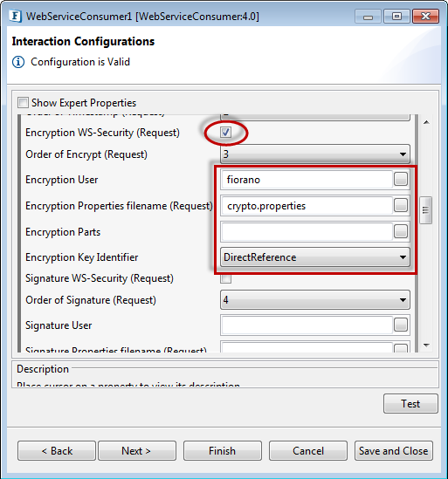Open Order of Encrypt (Request) dropdown
The width and height of the screenshot is (448, 479).
pyautogui.click(x=315, y=154)
